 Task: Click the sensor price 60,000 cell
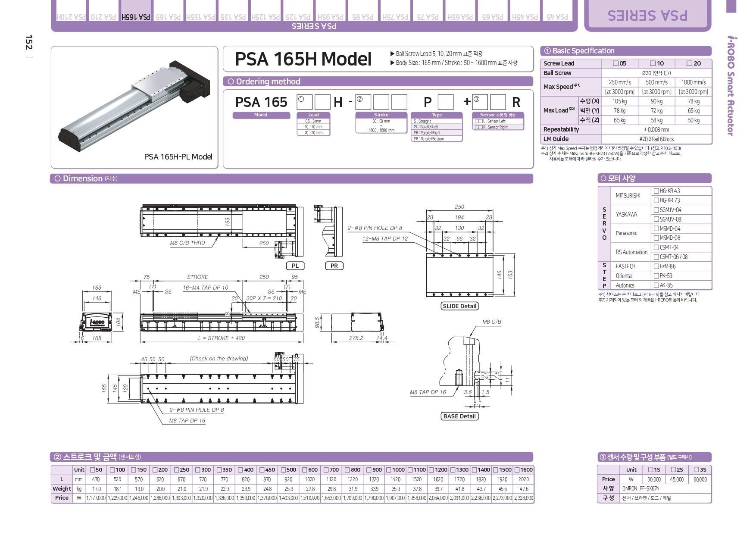pyautogui.click(x=700, y=479)
